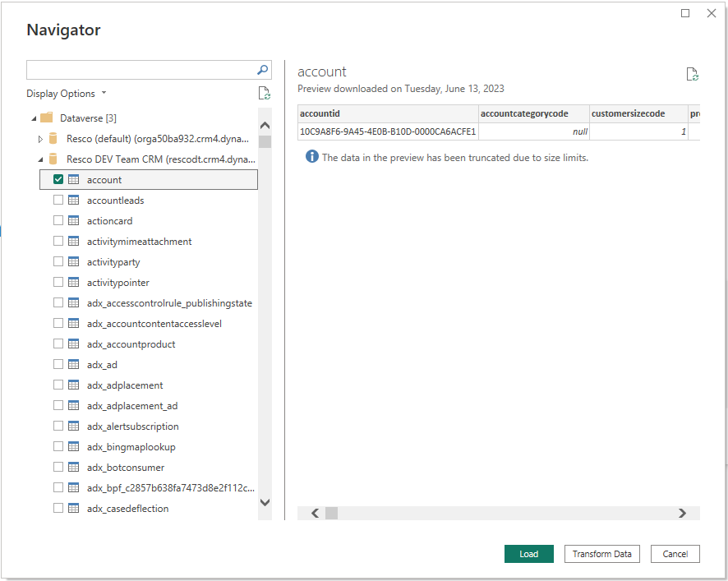Click the tree list scroll up arrow
The image size is (728, 581).
(x=265, y=125)
